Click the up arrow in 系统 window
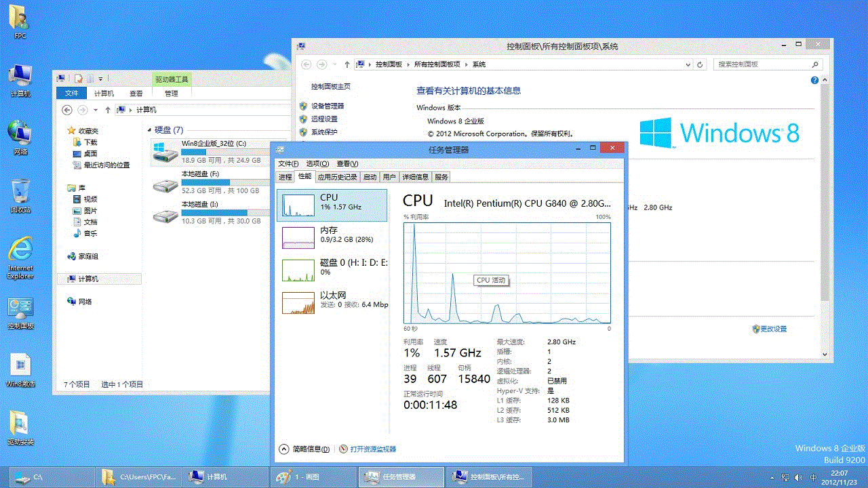The width and height of the screenshot is (868, 488). click(x=347, y=64)
